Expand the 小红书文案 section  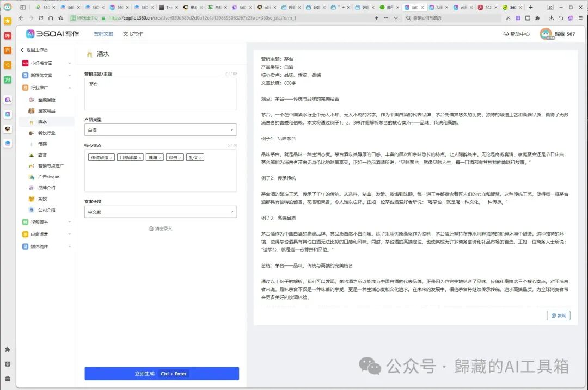(x=46, y=63)
